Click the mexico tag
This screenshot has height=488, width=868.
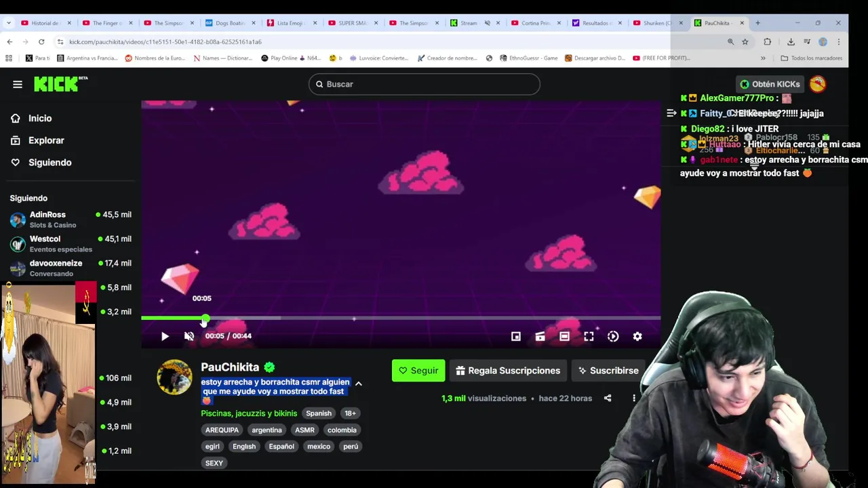tap(319, 447)
